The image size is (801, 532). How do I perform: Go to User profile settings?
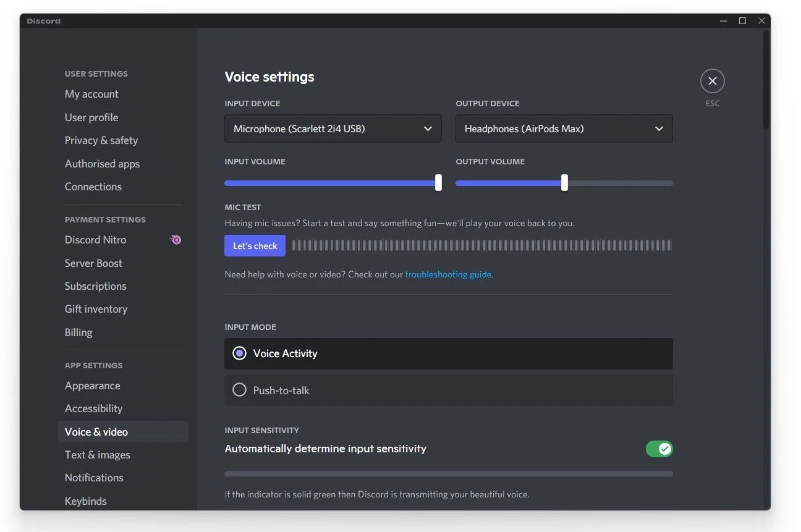coord(91,117)
